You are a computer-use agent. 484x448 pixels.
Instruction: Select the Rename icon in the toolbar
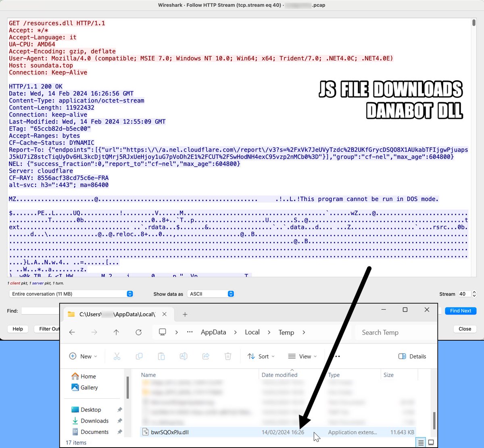tap(184, 356)
